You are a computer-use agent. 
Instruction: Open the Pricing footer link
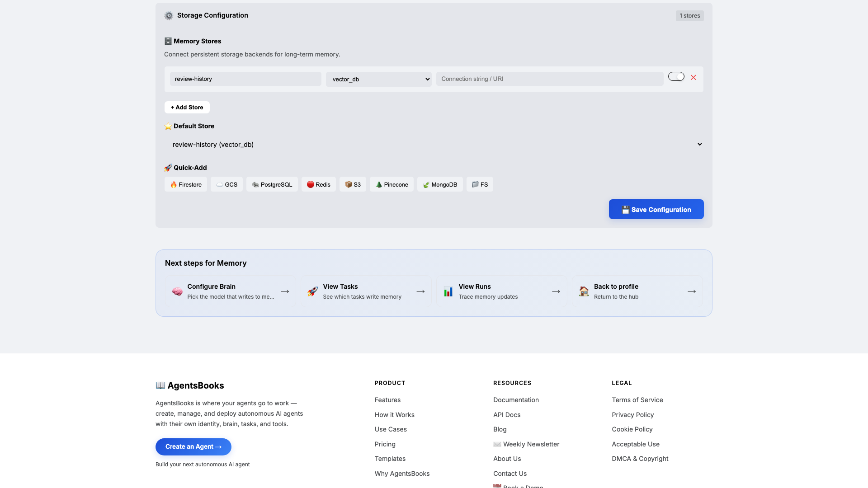pyautogui.click(x=385, y=444)
